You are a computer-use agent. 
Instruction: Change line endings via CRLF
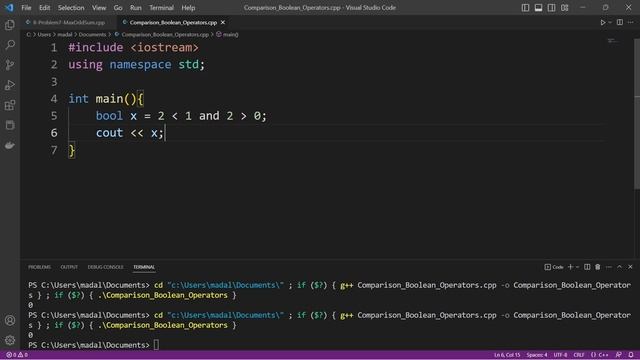point(579,355)
